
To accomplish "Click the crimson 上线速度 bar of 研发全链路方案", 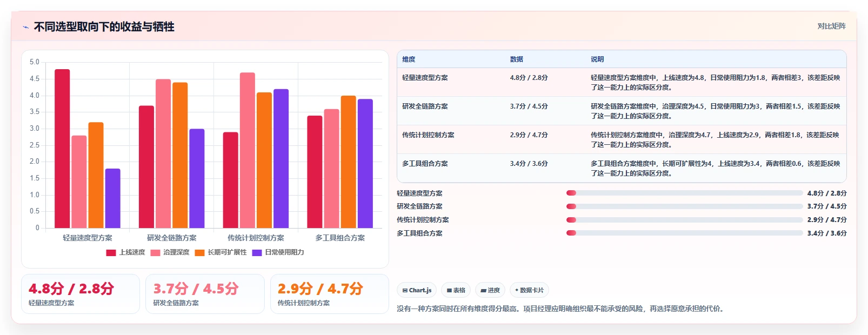I will point(146,167).
